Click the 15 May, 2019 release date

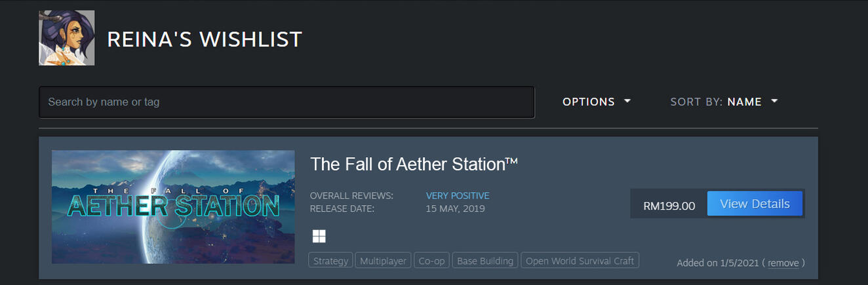[455, 209]
